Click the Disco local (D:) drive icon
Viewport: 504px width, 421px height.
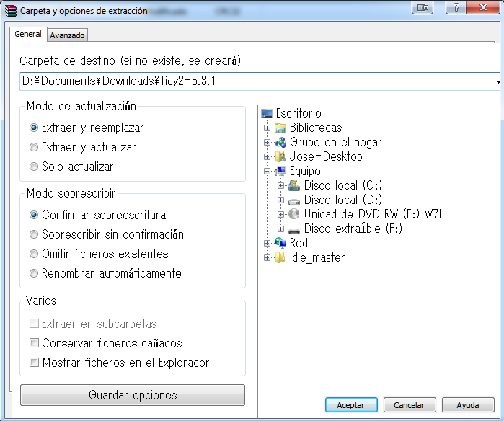pos(294,201)
